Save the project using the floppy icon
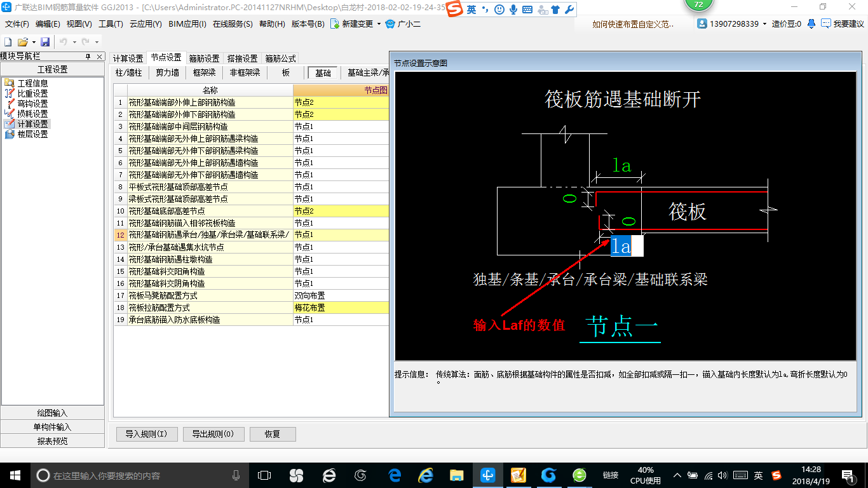The height and width of the screenshot is (488, 868). click(45, 42)
